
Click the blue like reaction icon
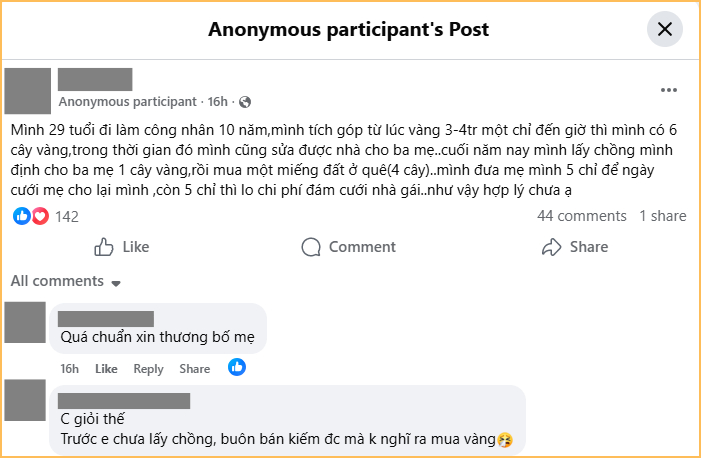coord(22,216)
